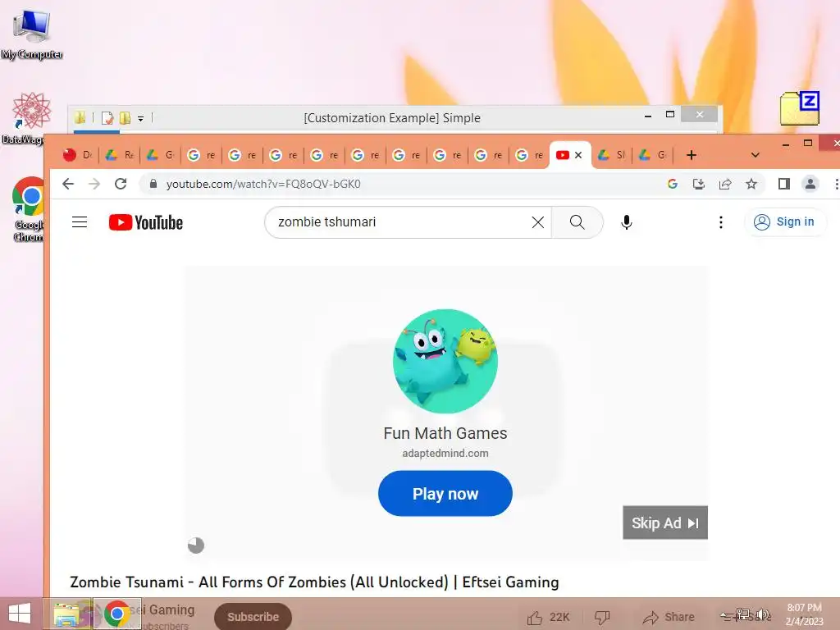Open the adaptedmind.com ad link

click(x=445, y=453)
